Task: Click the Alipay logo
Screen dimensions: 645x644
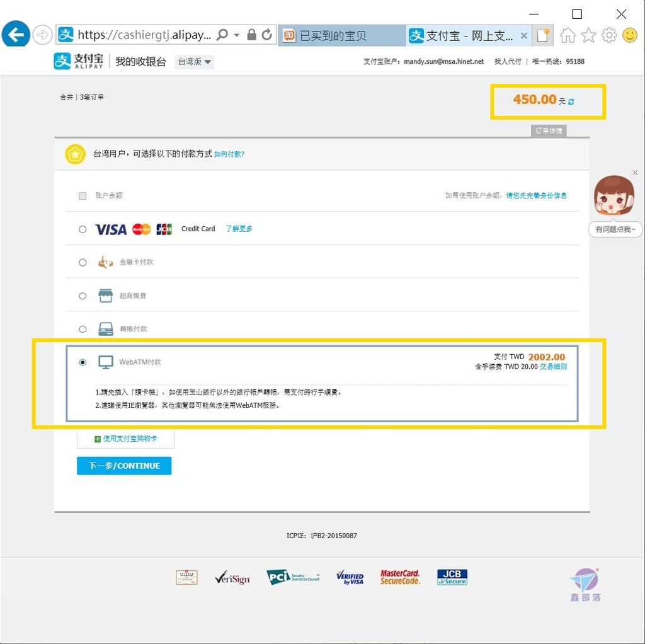Action: [78, 61]
